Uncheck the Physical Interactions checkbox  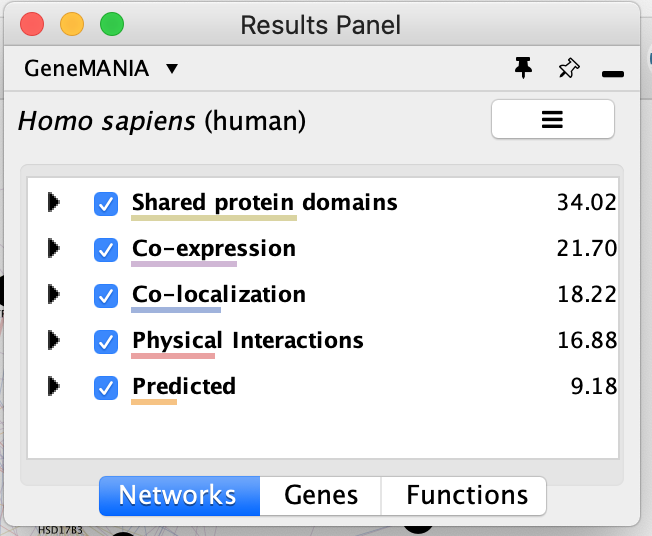[106, 342]
